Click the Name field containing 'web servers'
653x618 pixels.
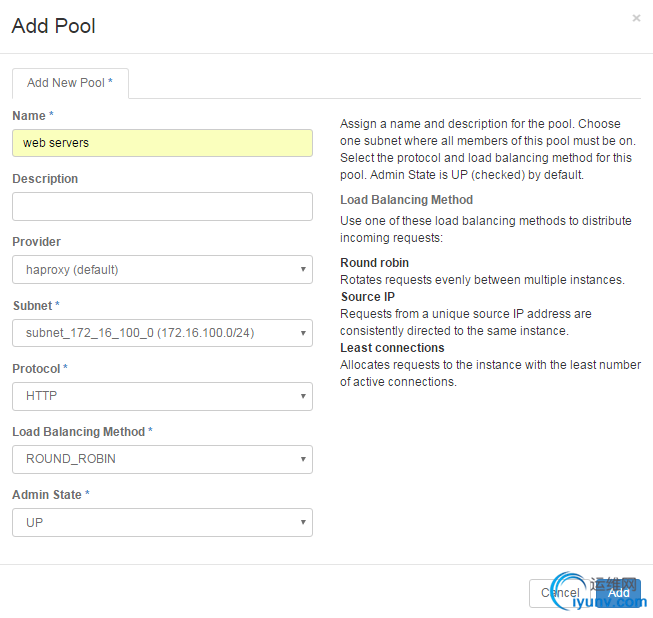[x=162, y=143]
